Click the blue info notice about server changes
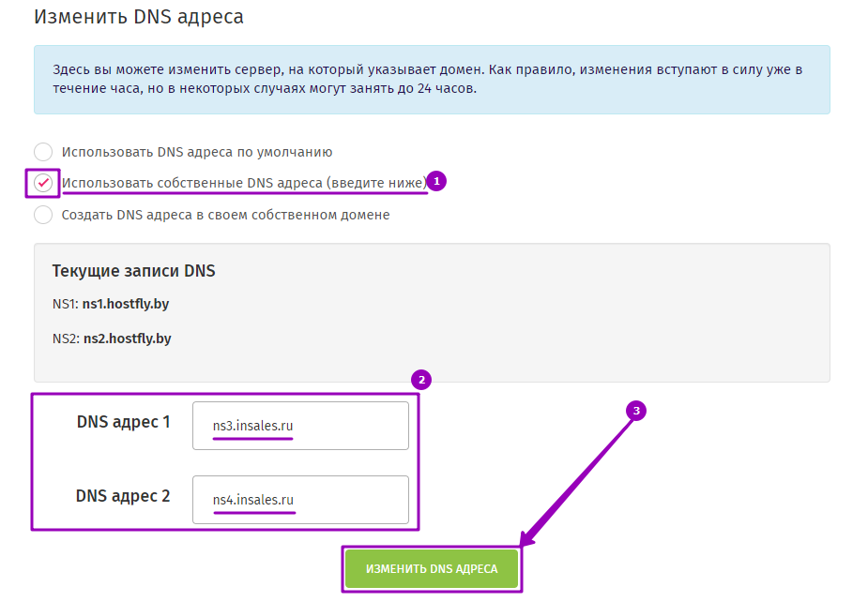The image size is (868, 602). pyautogui.click(x=432, y=80)
